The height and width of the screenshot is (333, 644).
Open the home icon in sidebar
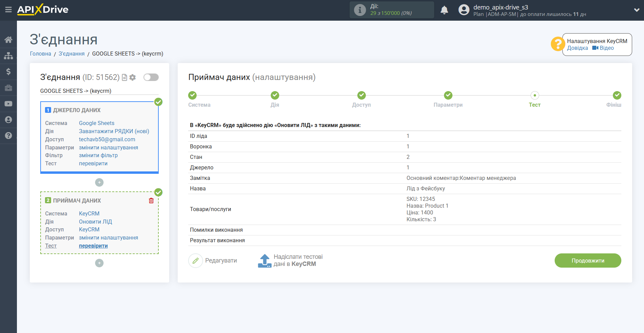coord(8,40)
